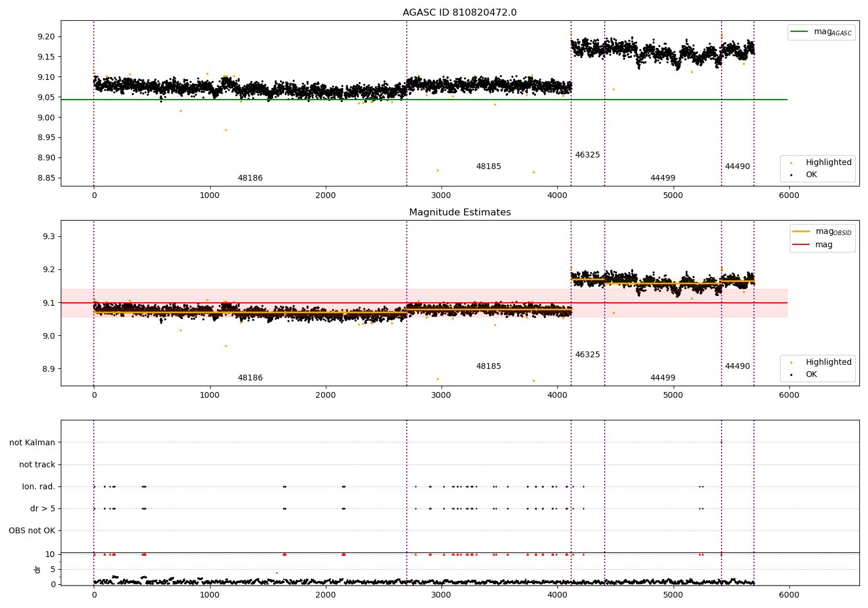The image size is (868, 608).
Task: Click Highlighted in the AGASC plot legend
Action: (822, 163)
